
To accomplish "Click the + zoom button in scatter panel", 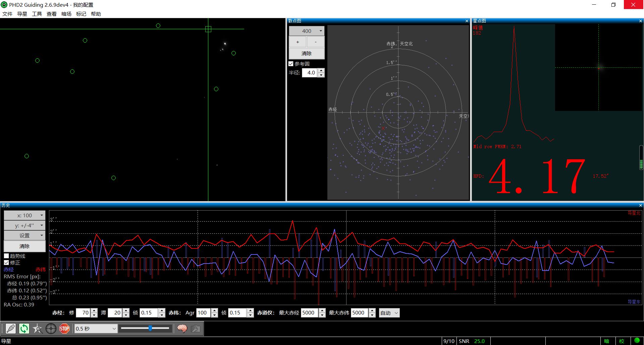I will coord(298,42).
